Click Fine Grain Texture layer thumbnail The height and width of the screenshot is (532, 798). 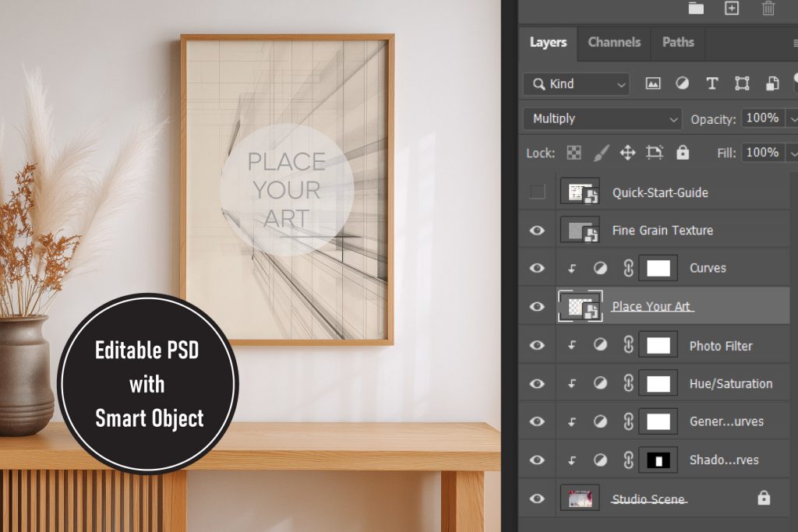click(x=580, y=231)
